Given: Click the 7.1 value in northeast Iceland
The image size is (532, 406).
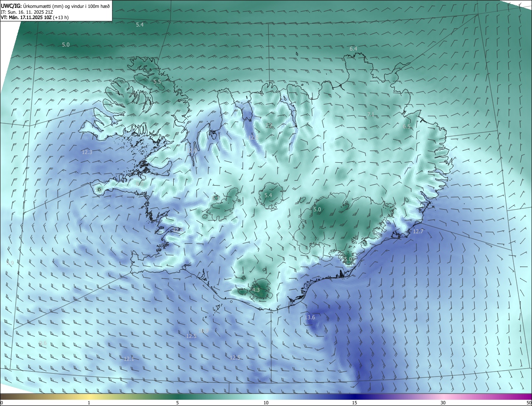Looking at the screenshot, I should click(x=371, y=115).
